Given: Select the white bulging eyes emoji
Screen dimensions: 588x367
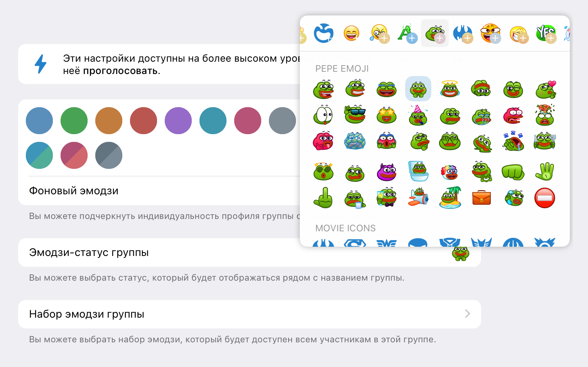Looking at the screenshot, I should point(323,114).
